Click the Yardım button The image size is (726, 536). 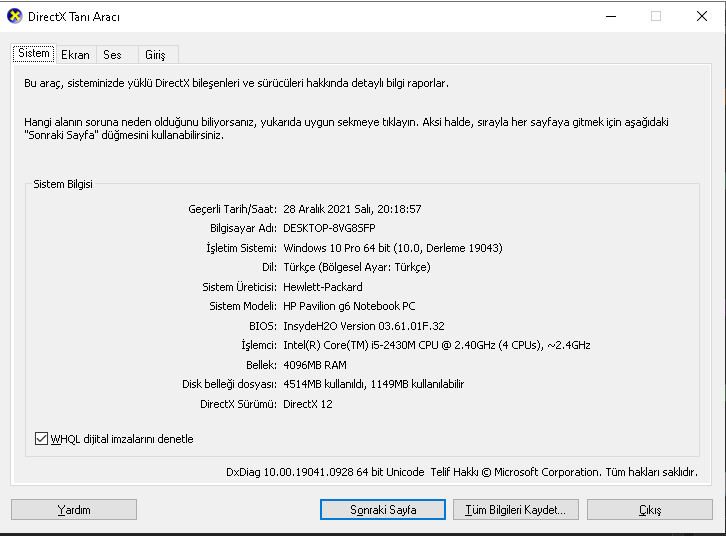click(x=74, y=510)
